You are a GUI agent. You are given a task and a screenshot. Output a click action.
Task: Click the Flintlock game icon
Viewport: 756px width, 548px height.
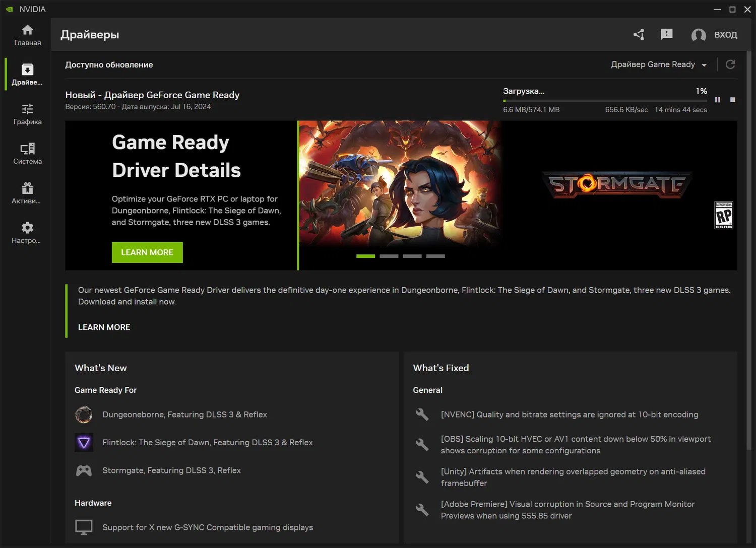pos(84,443)
